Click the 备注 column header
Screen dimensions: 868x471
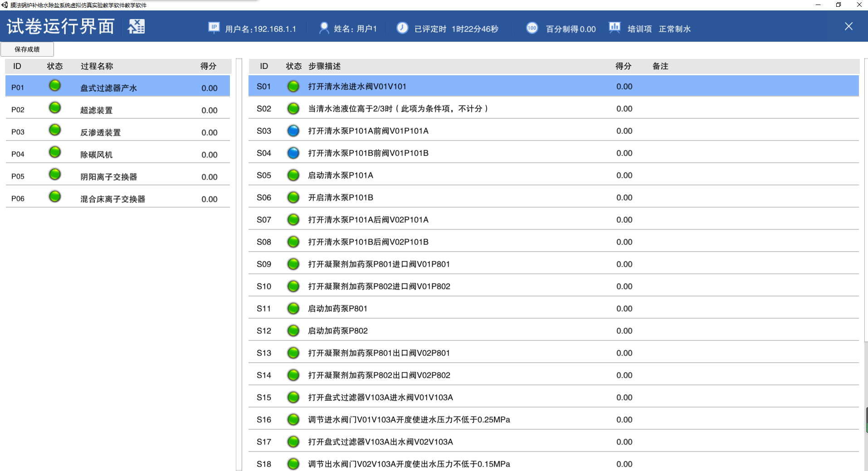pos(660,66)
